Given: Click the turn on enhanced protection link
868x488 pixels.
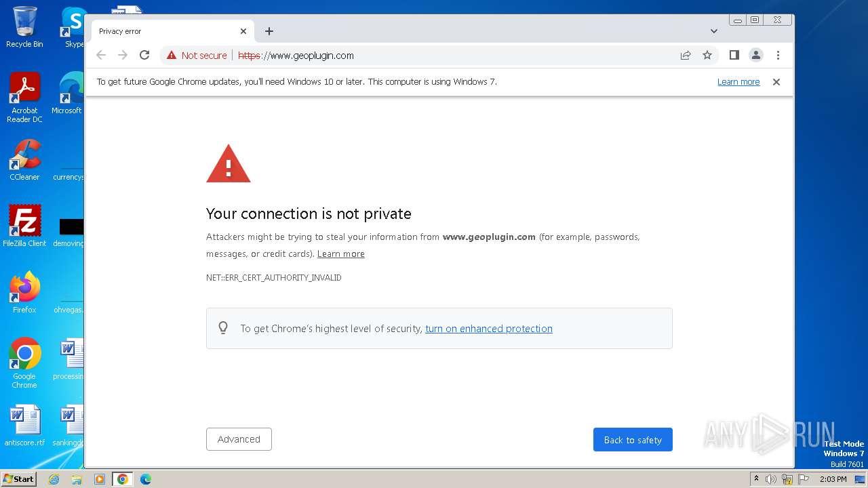Looking at the screenshot, I should point(489,329).
